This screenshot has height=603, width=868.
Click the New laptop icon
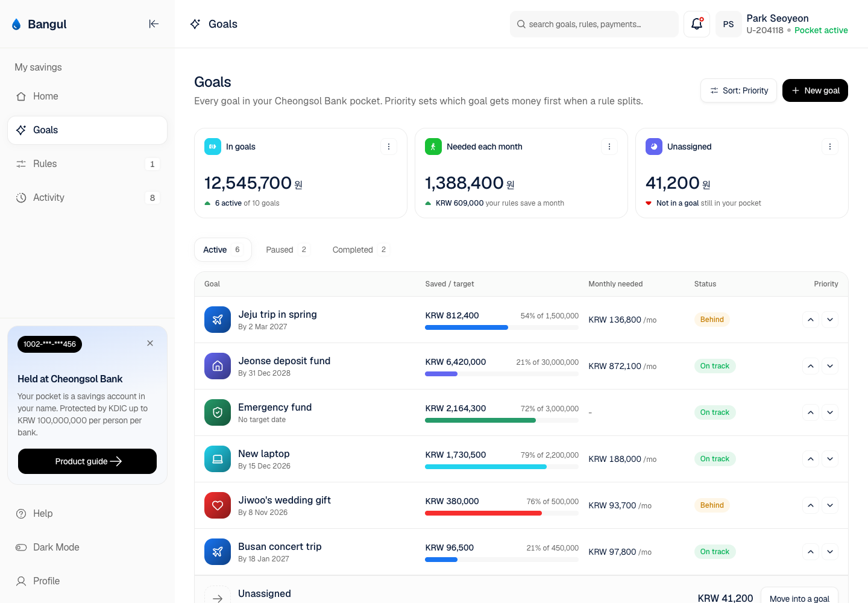[x=218, y=459]
